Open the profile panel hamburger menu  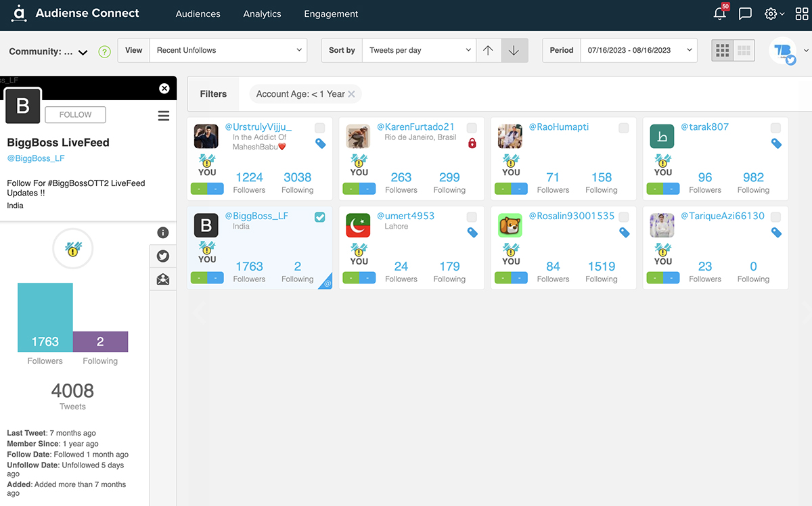click(164, 116)
